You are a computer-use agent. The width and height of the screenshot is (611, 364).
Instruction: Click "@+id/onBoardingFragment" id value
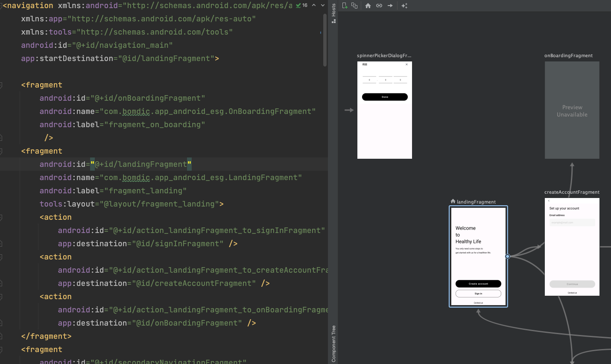coord(148,98)
